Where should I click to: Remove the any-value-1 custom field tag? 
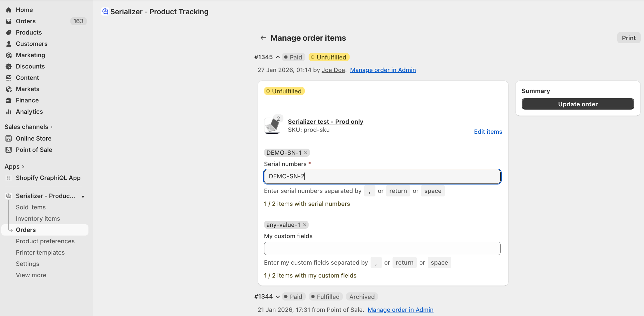pos(305,225)
